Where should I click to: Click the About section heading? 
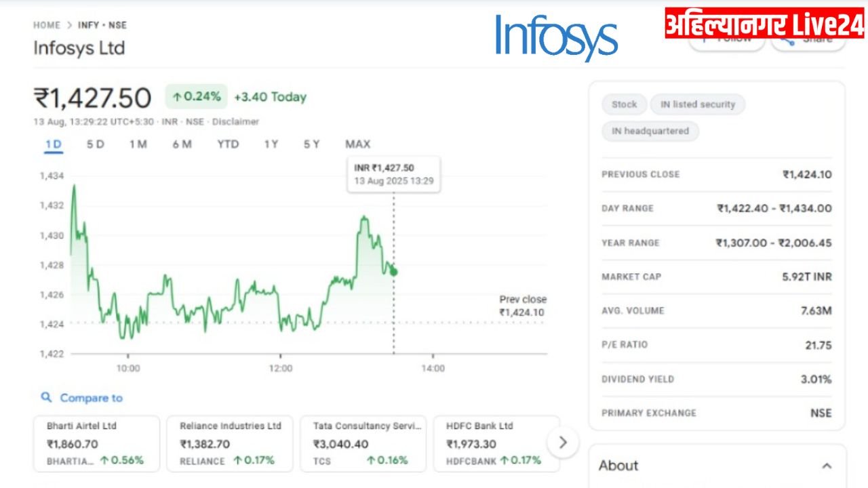tap(618, 466)
